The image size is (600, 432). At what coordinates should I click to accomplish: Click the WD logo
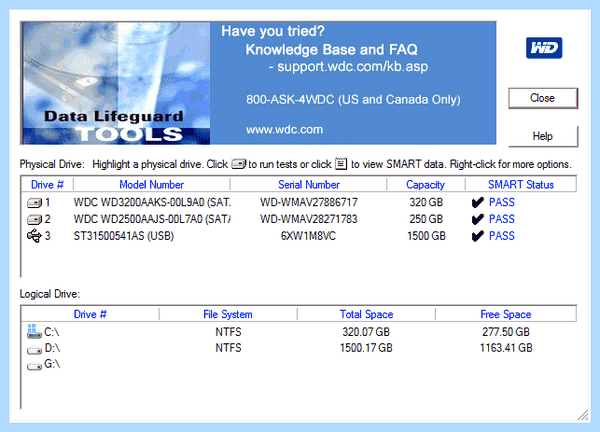544,48
